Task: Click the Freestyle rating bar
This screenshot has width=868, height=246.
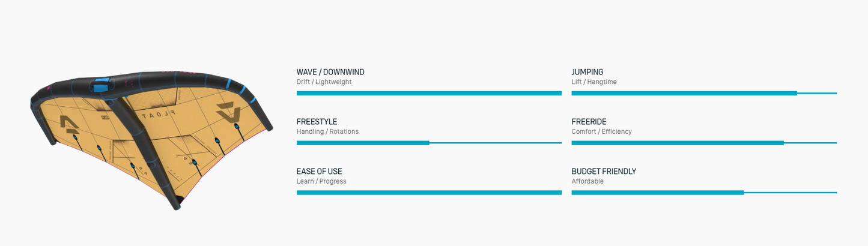Action: coord(429,143)
